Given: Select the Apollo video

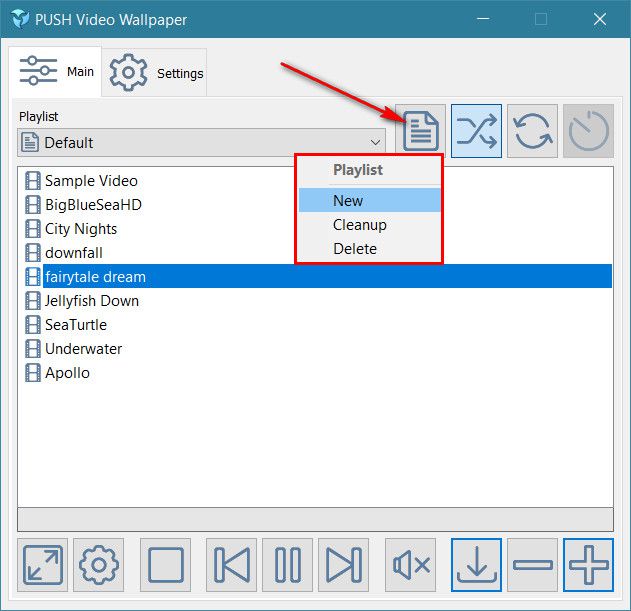Looking at the screenshot, I should pyautogui.click(x=67, y=373).
